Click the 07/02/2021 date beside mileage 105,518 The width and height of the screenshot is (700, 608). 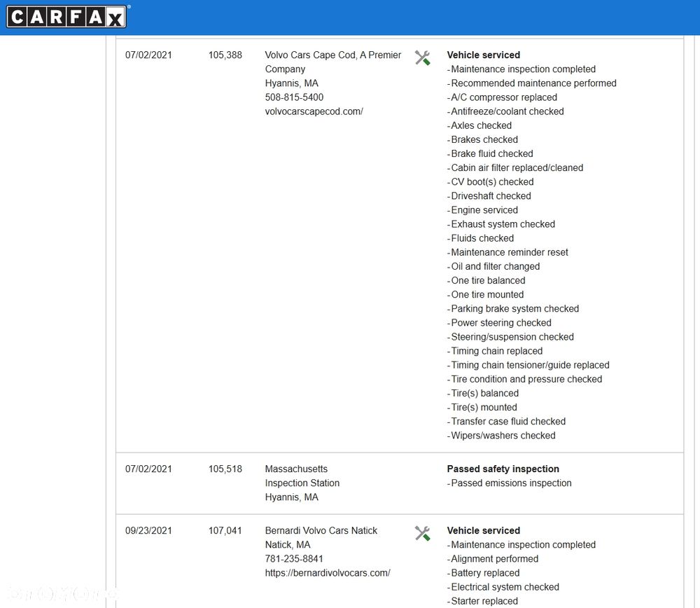[x=148, y=469]
